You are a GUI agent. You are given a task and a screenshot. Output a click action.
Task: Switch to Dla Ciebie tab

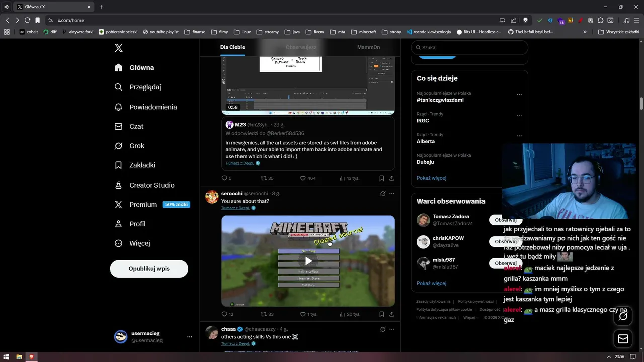(x=232, y=47)
